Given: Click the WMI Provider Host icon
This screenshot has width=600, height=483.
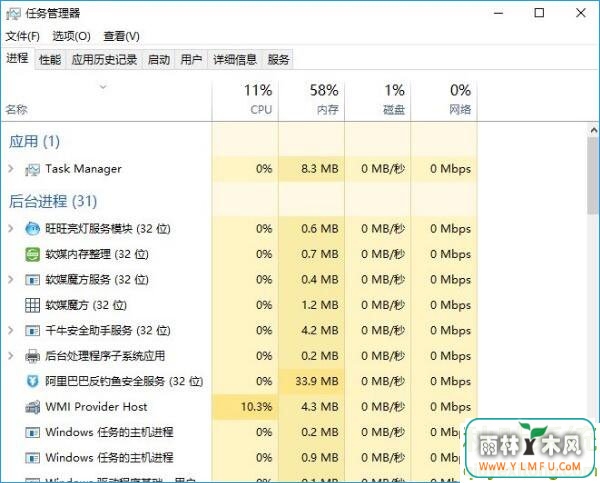Looking at the screenshot, I should coord(32,407).
